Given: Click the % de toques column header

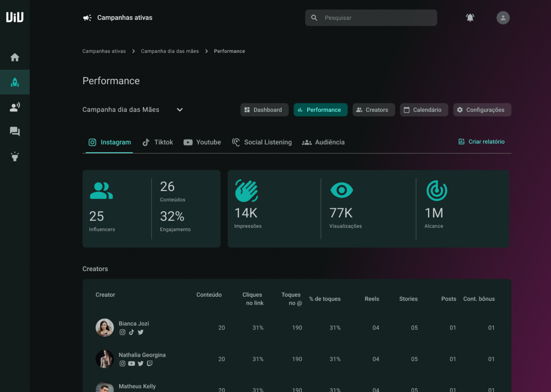Looking at the screenshot, I should click(325, 299).
